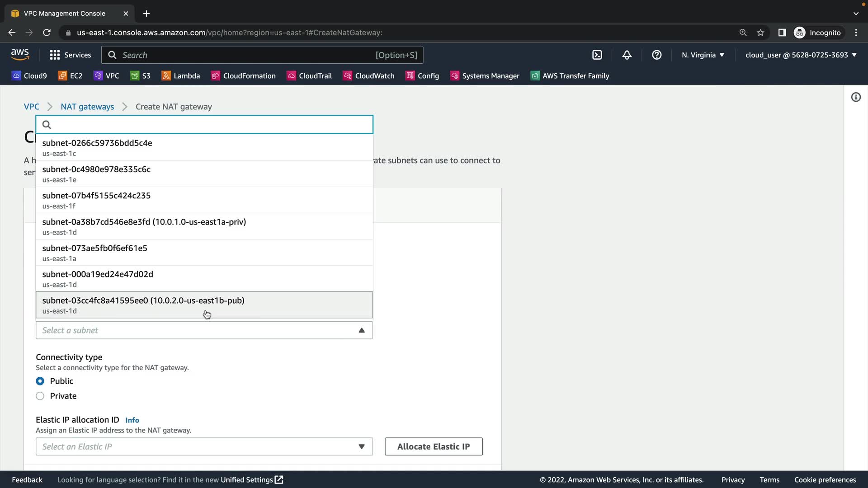Image resolution: width=868 pixels, height=488 pixels.
Task: Click the Allocate Elastic IP button
Action: 433,447
